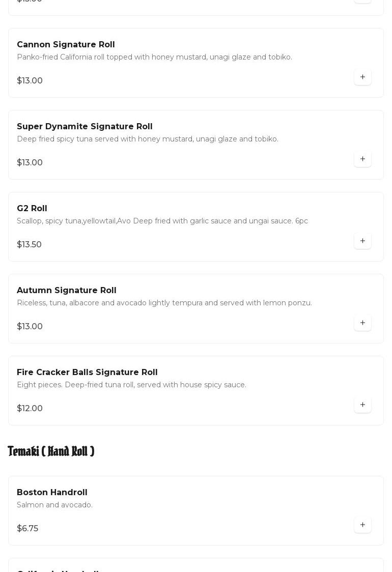Add Cannon Signature Roll to order
This screenshot has width=392, height=572.
[x=362, y=77]
